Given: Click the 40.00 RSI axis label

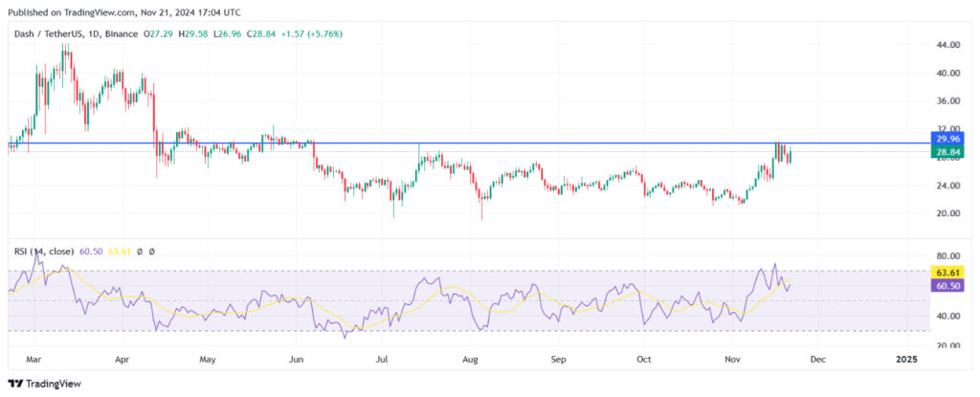Looking at the screenshot, I should coord(947,316).
